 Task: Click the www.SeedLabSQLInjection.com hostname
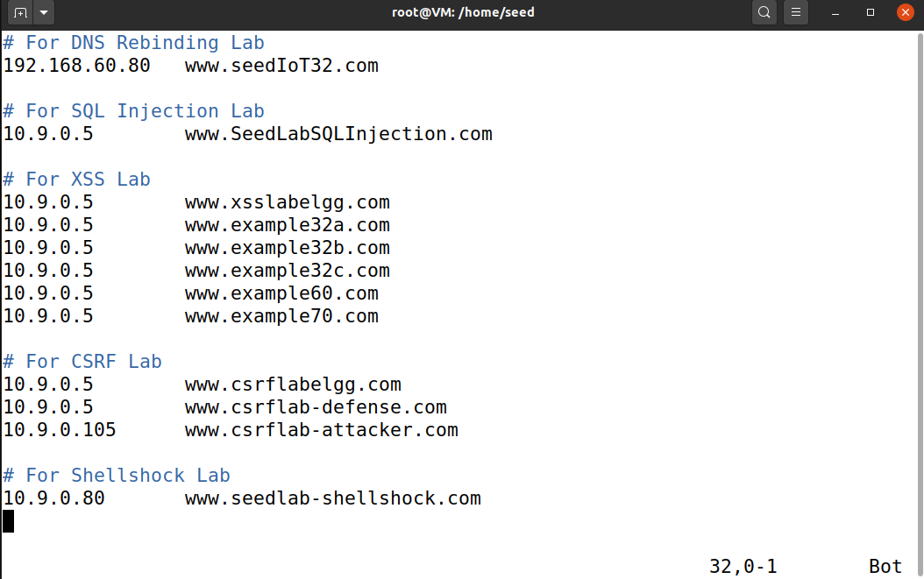click(338, 134)
